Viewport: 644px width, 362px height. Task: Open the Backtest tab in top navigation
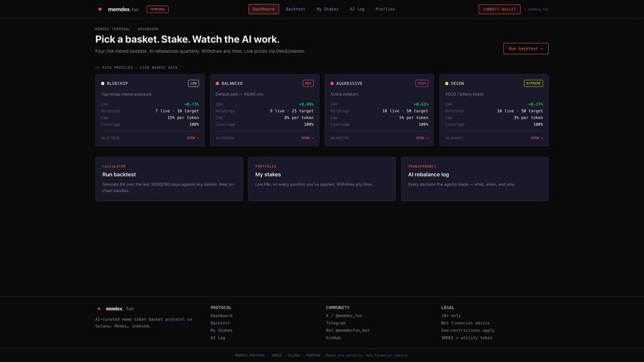[x=296, y=9]
